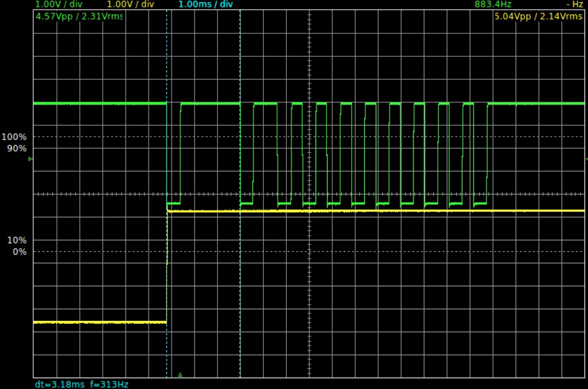Screen dimensions: 588x389
Task: Click the green trigger level marker on left edge
Action: click(x=31, y=159)
